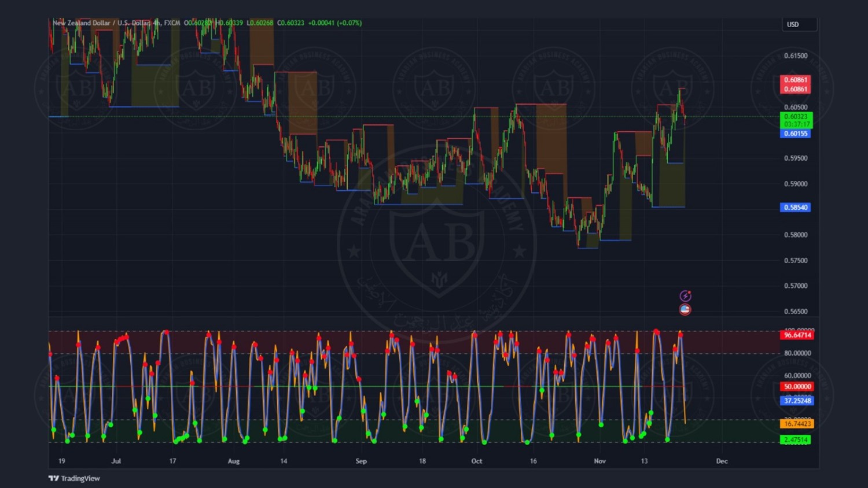Click the 13 date label on time axis
This screenshot has height=488, width=868.
pyautogui.click(x=644, y=461)
